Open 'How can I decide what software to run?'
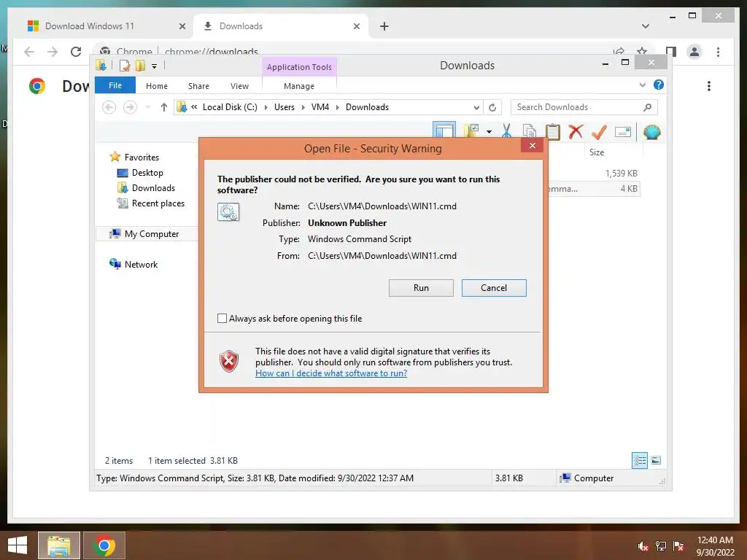Screen dimensions: 747x560 click(x=331, y=373)
